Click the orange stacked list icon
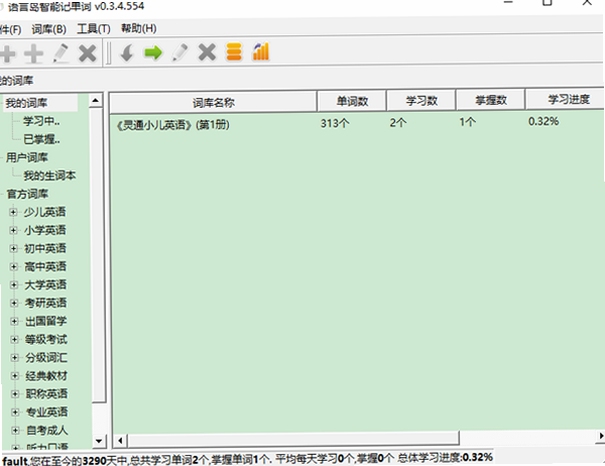This screenshot has width=605, height=466. [x=234, y=52]
